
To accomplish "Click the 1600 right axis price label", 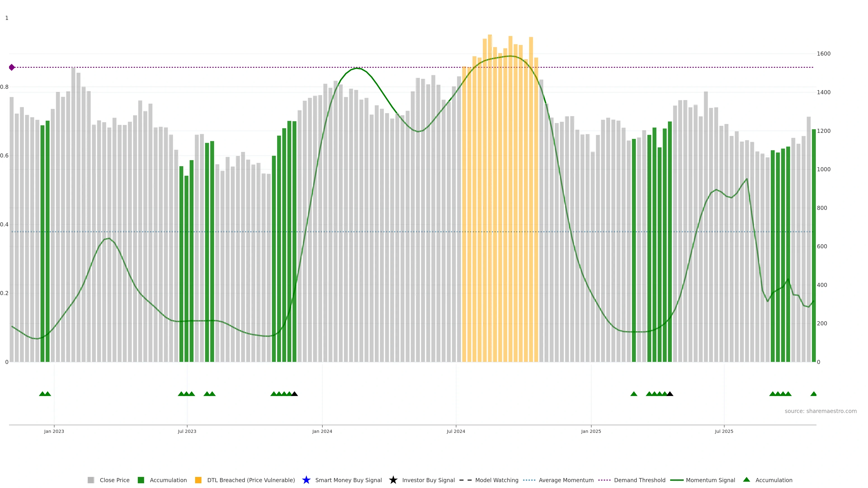I will (823, 54).
